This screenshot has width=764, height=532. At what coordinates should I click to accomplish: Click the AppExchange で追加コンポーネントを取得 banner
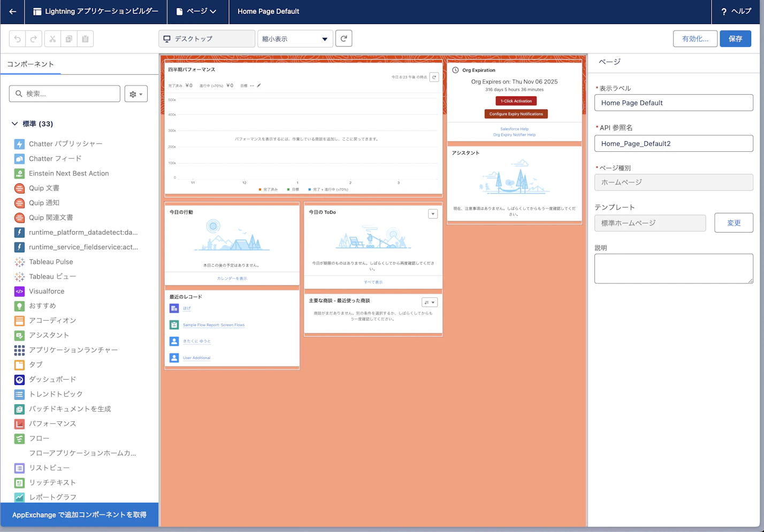79,515
